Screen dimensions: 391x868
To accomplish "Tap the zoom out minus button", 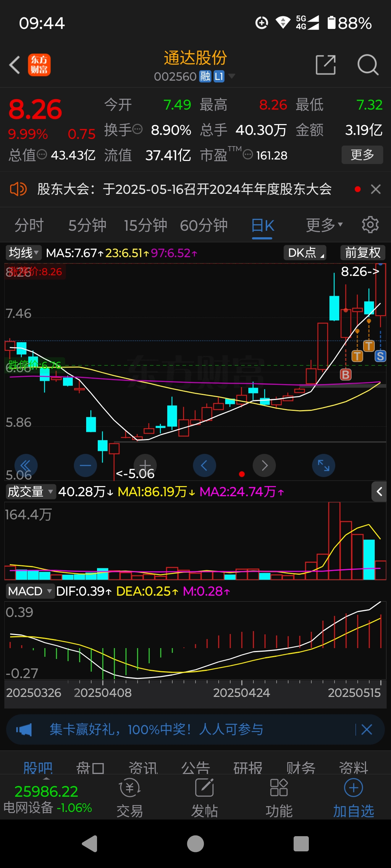I will 85,465.
